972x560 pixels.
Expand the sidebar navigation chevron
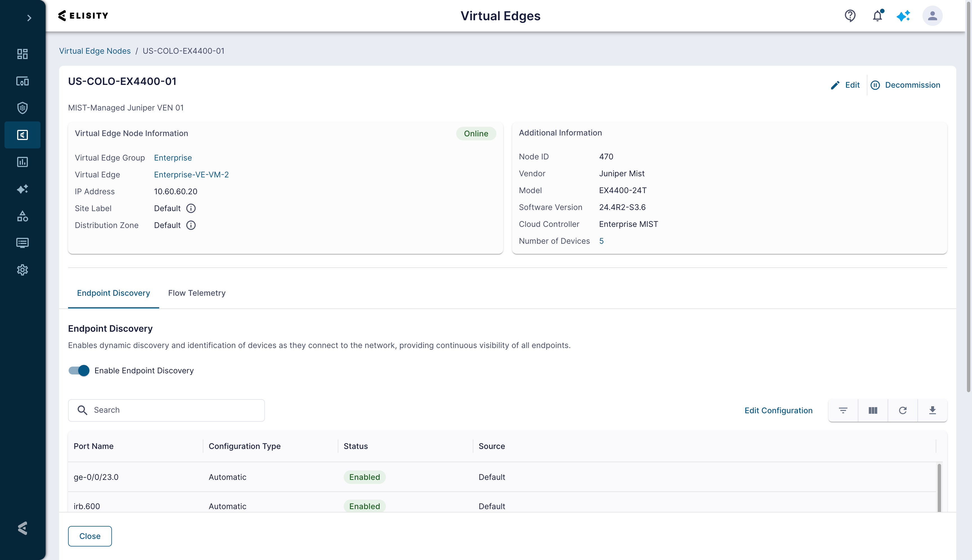[x=29, y=18]
